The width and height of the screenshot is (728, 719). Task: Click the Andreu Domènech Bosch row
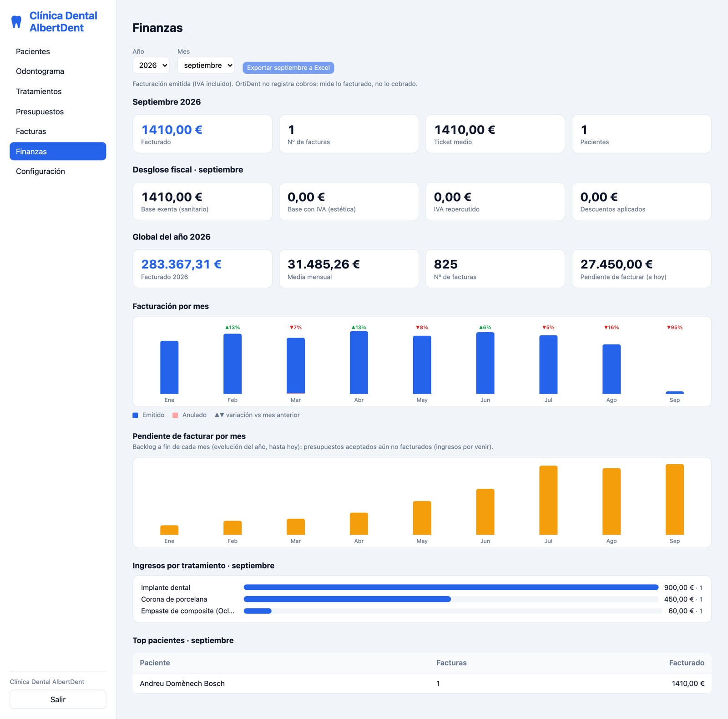422,684
